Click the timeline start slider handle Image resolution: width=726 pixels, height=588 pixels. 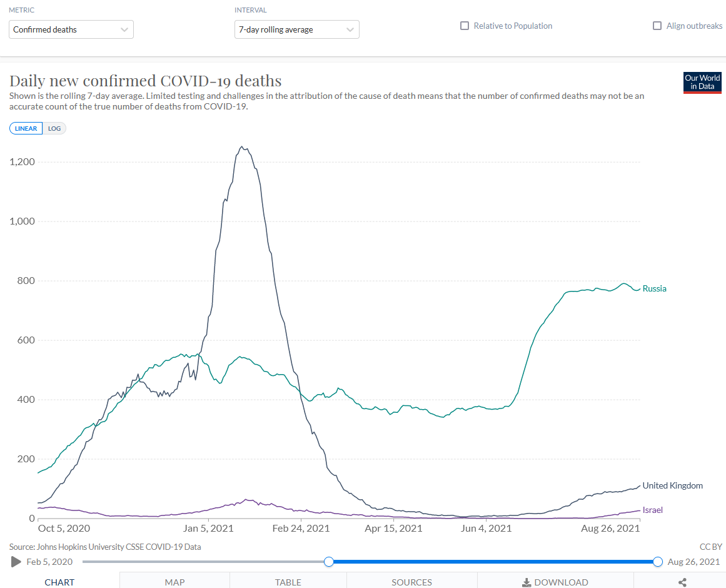point(329,562)
